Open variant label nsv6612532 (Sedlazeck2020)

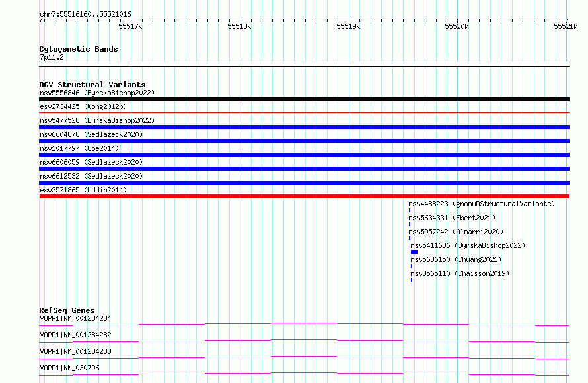point(91,176)
